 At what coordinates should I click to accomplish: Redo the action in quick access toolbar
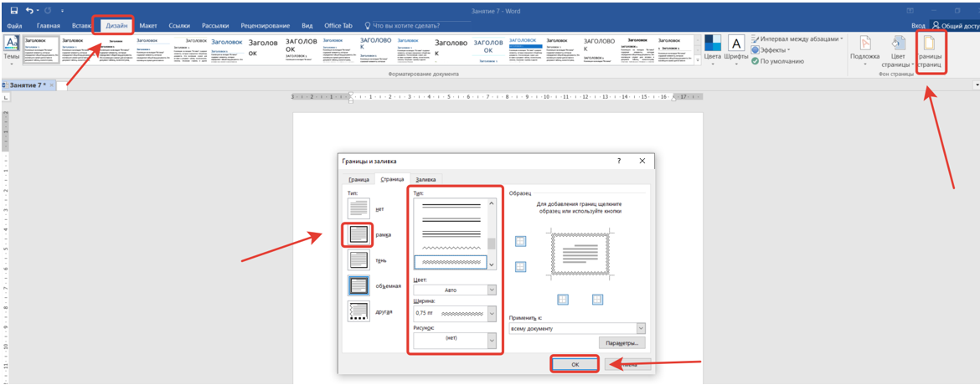pyautogui.click(x=49, y=10)
